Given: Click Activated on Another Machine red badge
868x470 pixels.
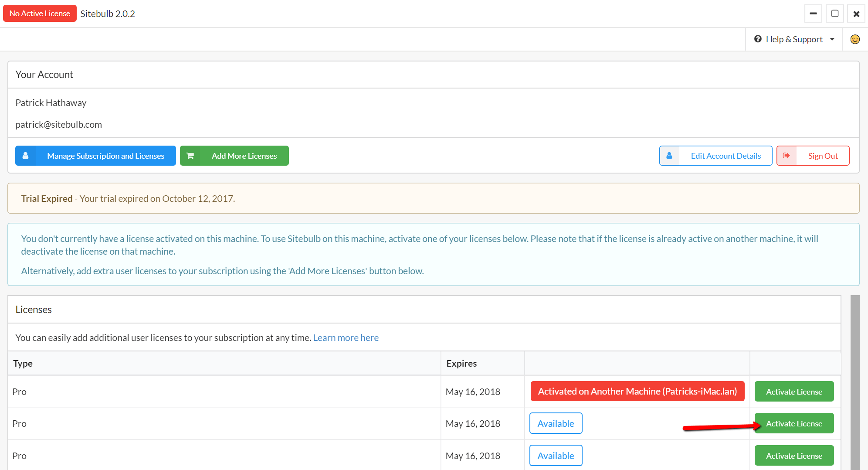Looking at the screenshot, I should [637, 391].
